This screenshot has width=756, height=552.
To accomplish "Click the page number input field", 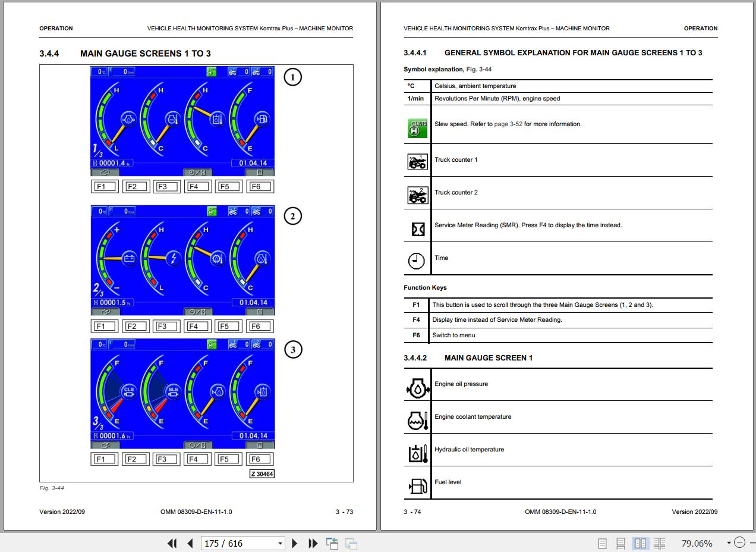I will [x=238, y=543].
